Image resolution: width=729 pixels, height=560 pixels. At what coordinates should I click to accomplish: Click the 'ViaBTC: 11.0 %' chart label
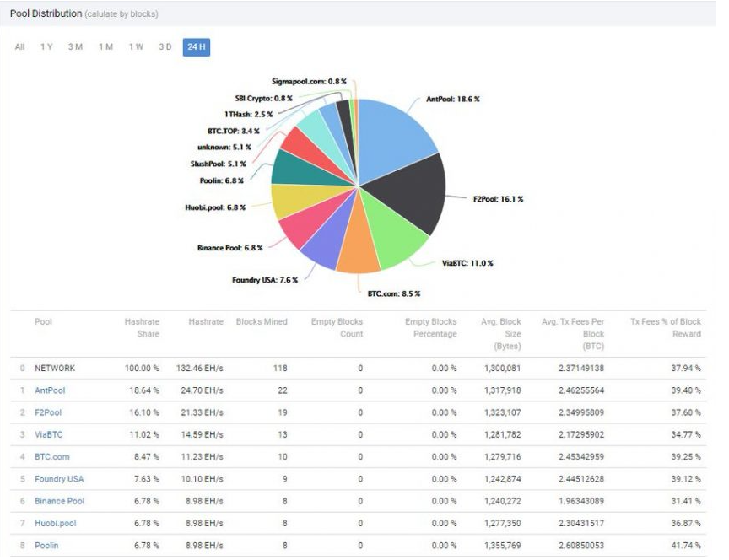(x=467, y=263)
